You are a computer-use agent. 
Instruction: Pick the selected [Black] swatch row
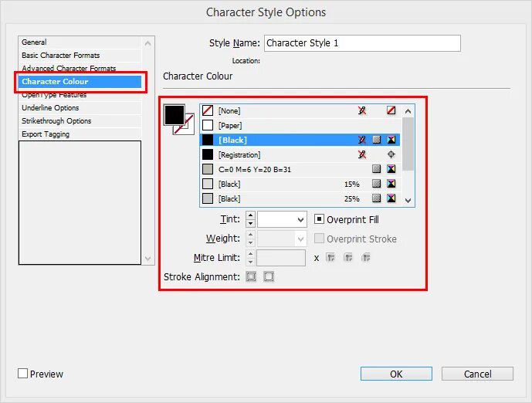(x=300, y=140)
